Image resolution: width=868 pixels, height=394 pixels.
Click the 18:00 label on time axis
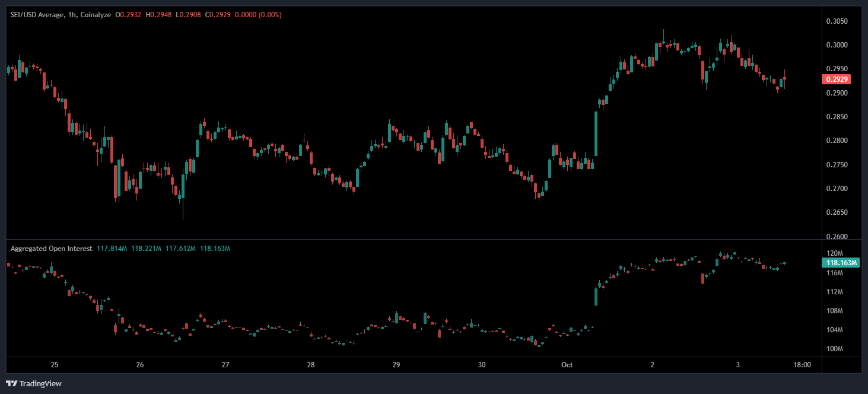point(802,365)
